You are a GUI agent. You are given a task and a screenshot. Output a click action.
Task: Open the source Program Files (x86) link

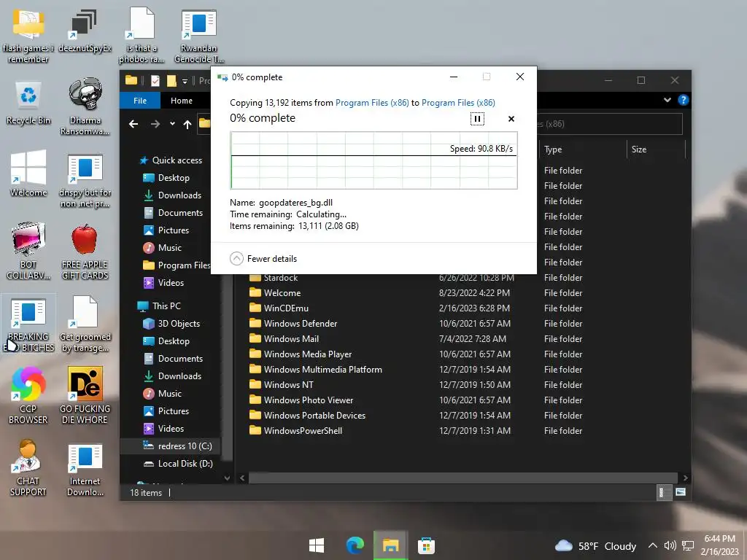372,102
